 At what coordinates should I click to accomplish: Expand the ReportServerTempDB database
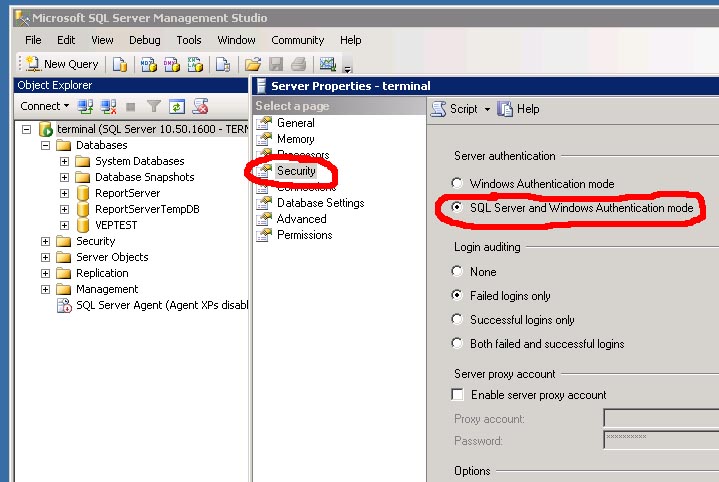click(x=64, y=210)
